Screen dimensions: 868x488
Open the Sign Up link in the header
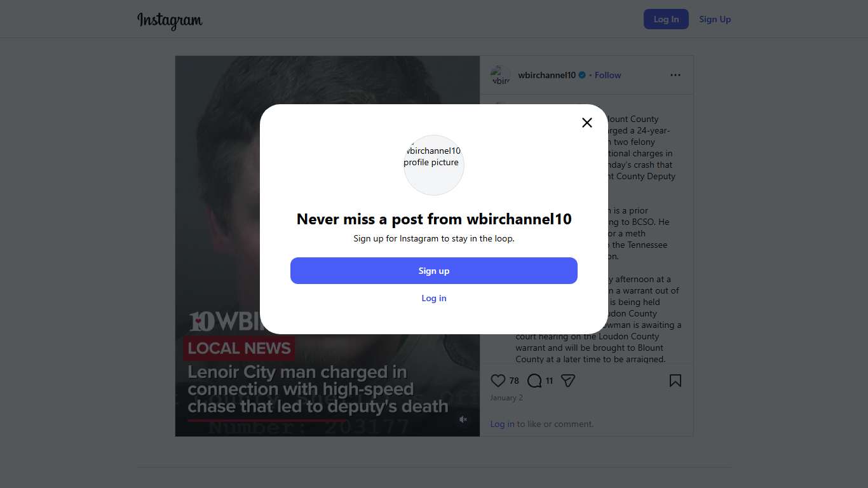tap(715, 19)
